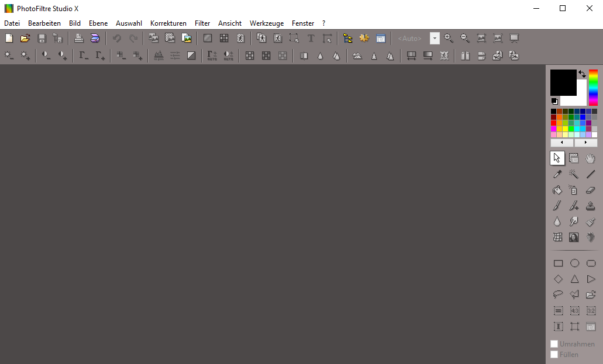This screenshot has height=364, width=603.
Task: Select the Blur drop tool
Action: [x=557, y=221]
